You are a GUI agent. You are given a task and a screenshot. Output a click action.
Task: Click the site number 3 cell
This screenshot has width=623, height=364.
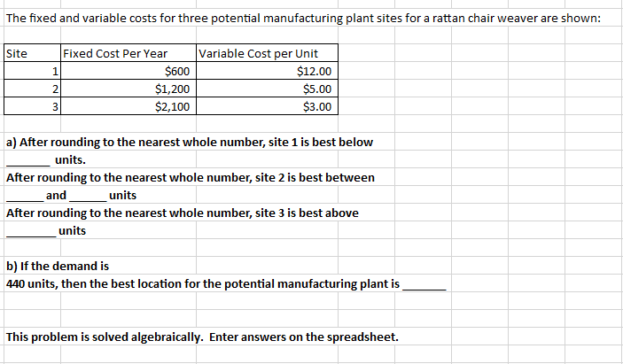pos(32,106)
